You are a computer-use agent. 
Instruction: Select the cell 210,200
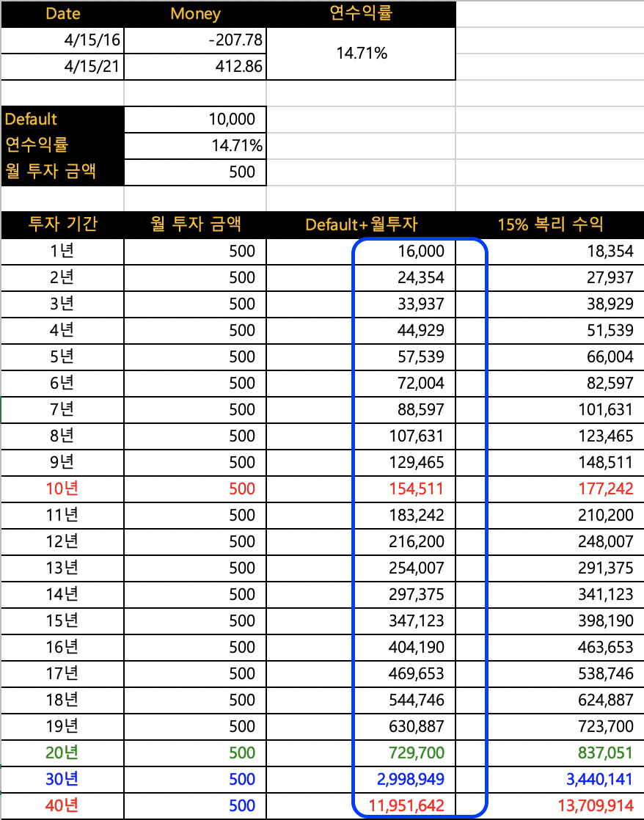(x=550, y=516)
